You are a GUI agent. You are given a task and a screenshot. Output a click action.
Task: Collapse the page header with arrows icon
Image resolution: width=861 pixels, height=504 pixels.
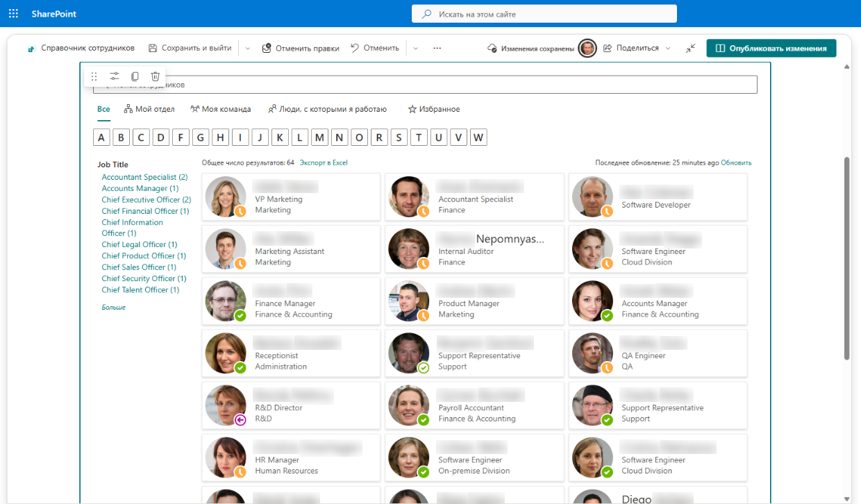[x=690, y=48]
